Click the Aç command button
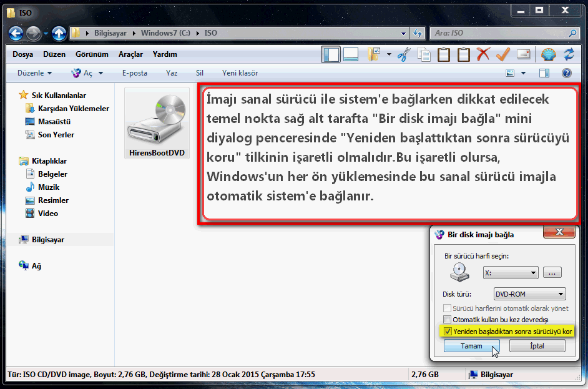The height and width of the screenshot is (389, 588). click(82, 73)
